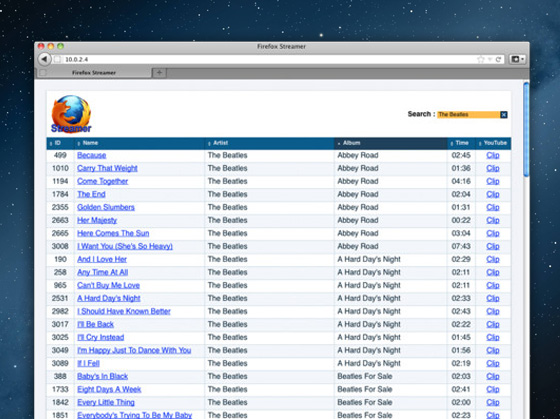Sort table by Album column
Viewport: 560px width, 419px height.
(x=390, y=143)
